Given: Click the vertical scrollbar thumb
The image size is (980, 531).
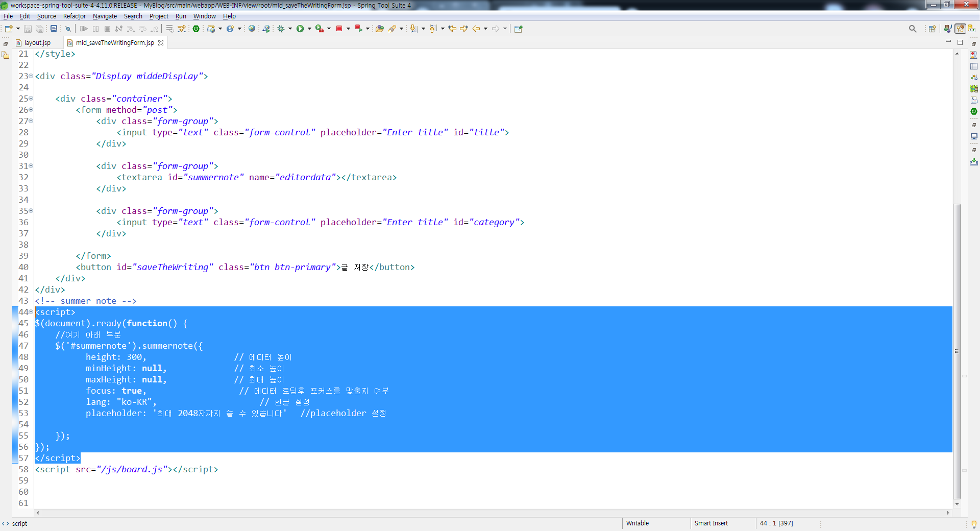Looking at the screenshot, I should 957,351.
